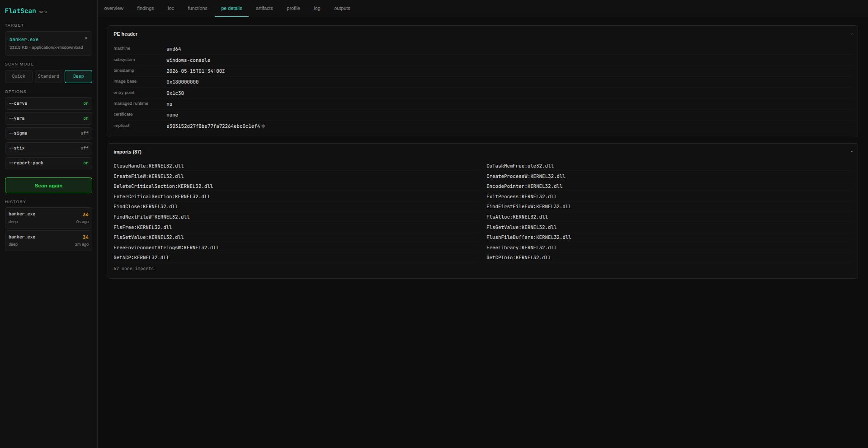Click import FreeEnvironmentStringsW:KERNEL32.dll
868x448 pixels.
click(166, 248)
